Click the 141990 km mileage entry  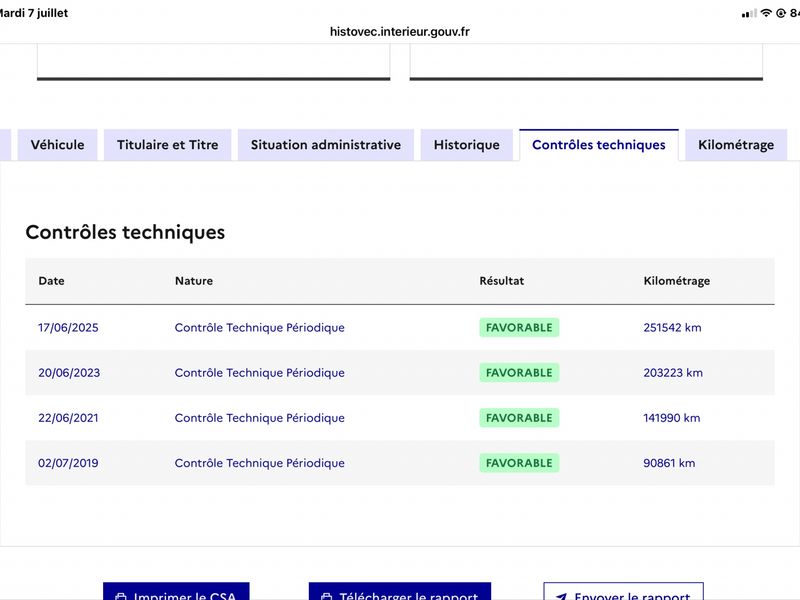point(671,418)
